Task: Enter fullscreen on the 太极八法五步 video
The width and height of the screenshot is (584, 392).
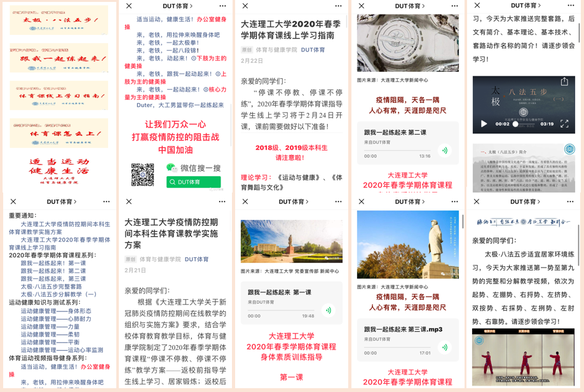Action: (x=564, y=124)
